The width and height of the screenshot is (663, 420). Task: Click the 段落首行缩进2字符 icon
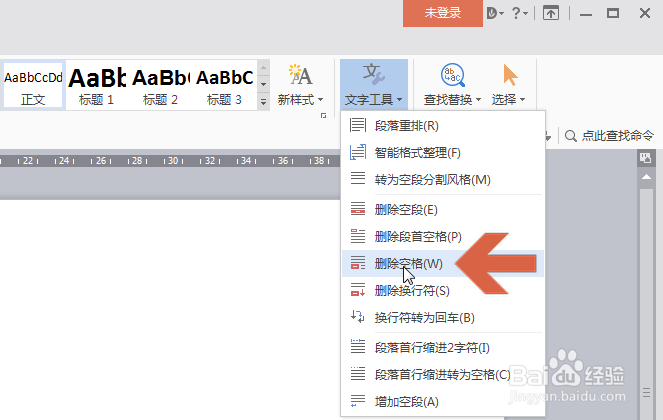[x=358, y=346]
